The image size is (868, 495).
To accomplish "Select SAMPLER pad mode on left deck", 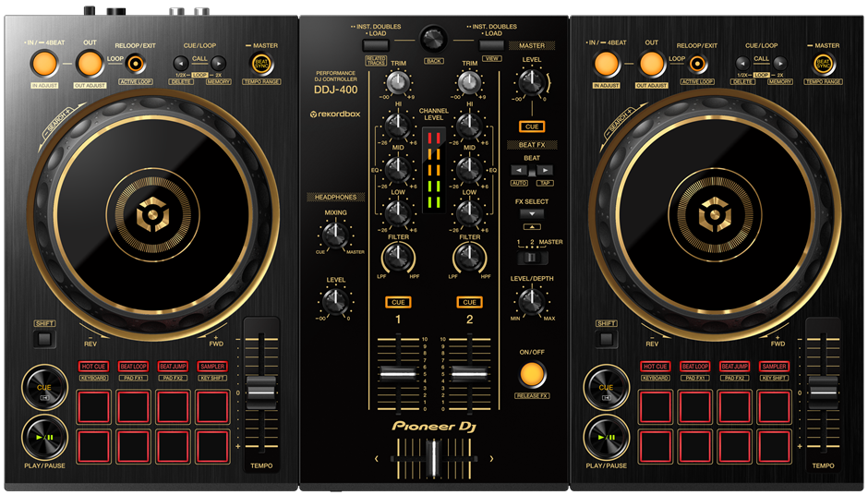I will point(212,367).
